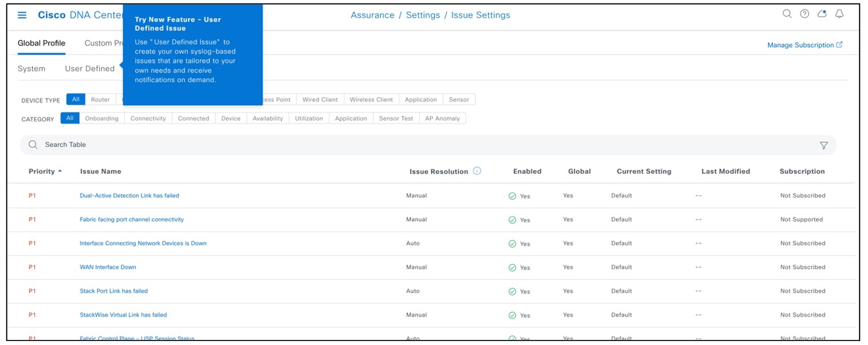Click the Issue Resolution info icon
Screen dimensions: 868x345
click(477, 171)
